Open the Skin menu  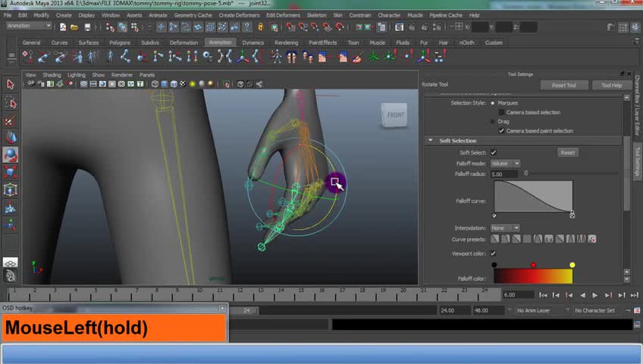[338, 15]
